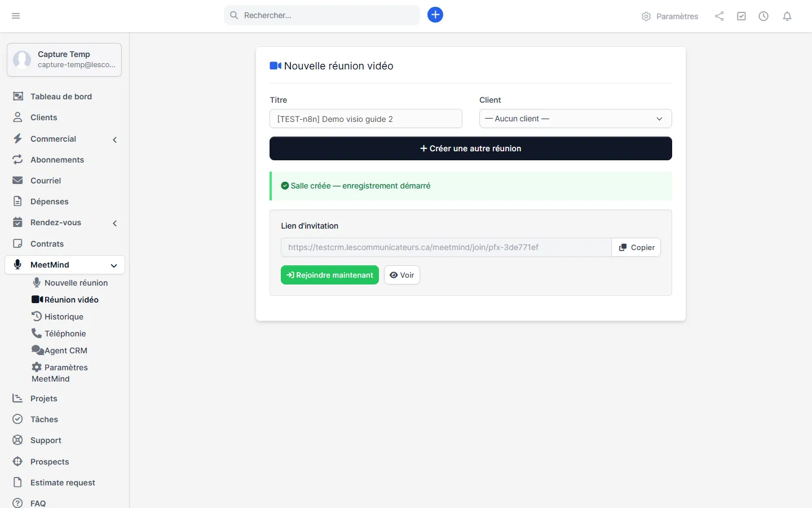Open Agent CRM menu item

(60, 351)
